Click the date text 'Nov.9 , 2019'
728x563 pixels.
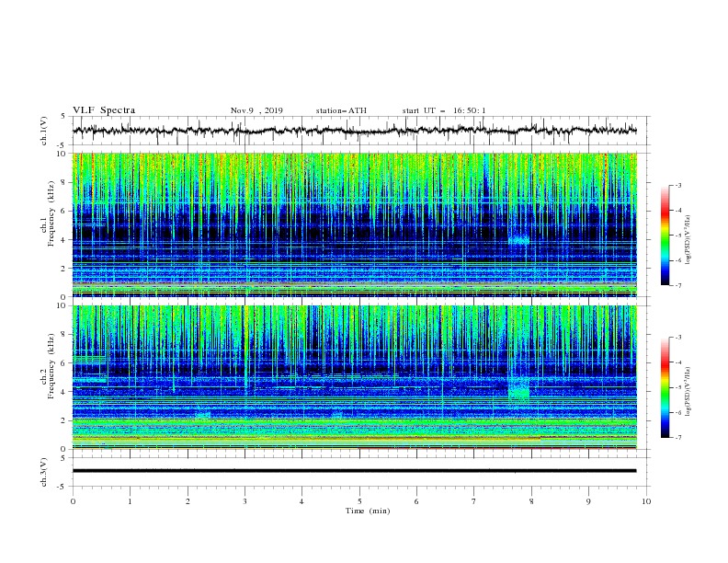point(256,110)
